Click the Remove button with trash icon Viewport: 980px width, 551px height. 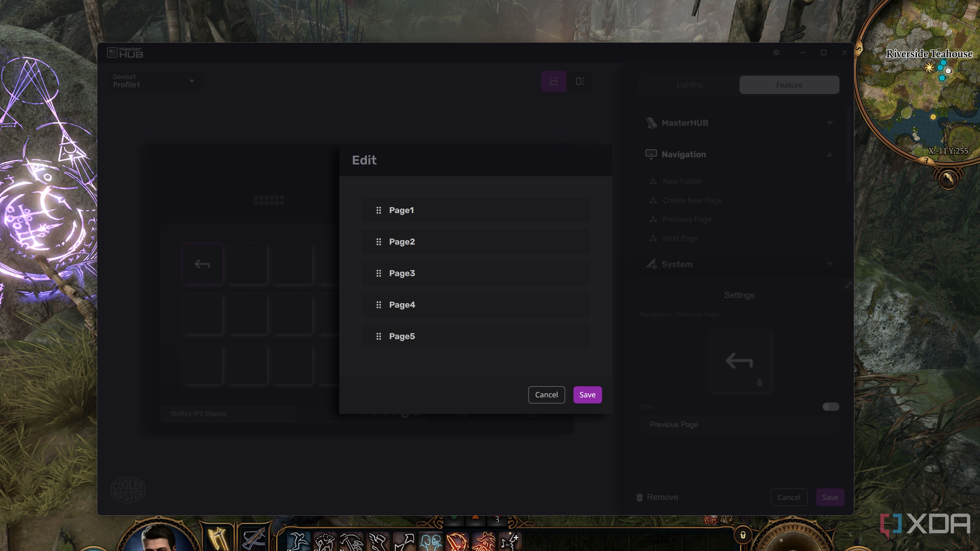[x=657, y=497]
